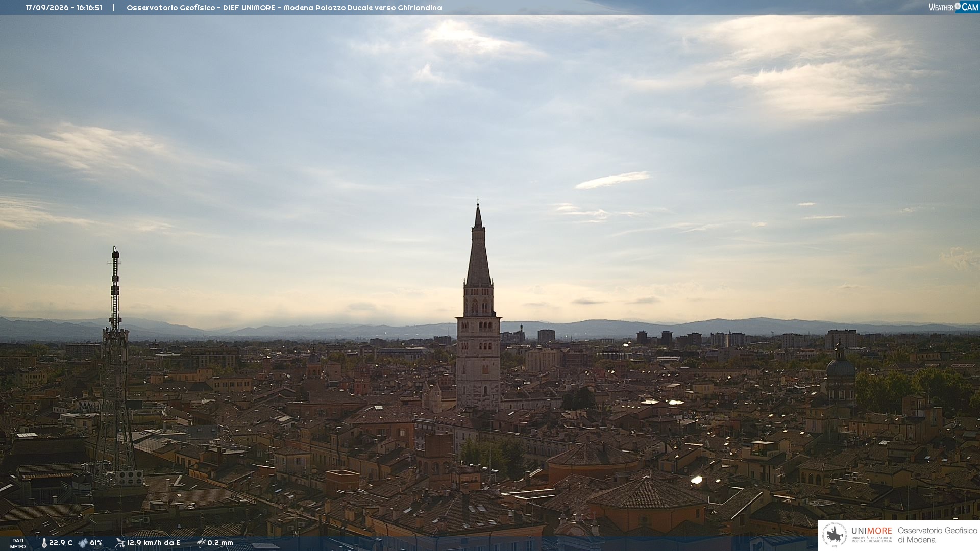Open the WeatherCam logo link

pyautogui.click(x=953, y=7)
